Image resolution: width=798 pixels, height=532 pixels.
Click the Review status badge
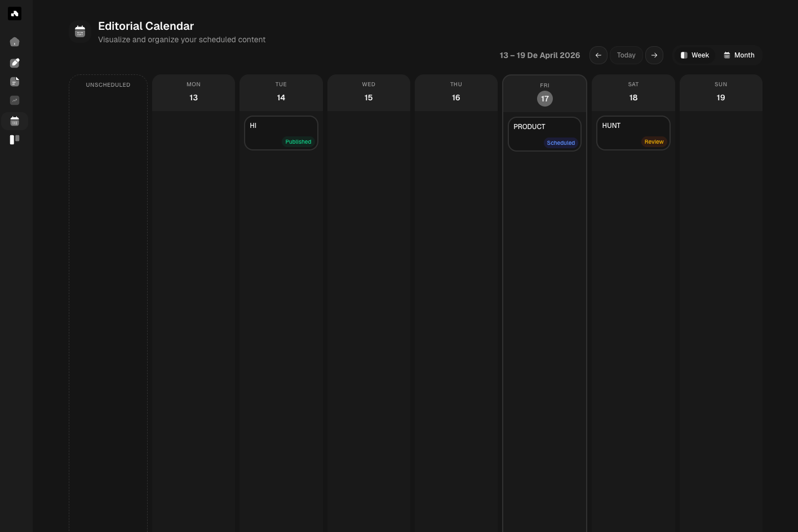[x=654, y=142]
